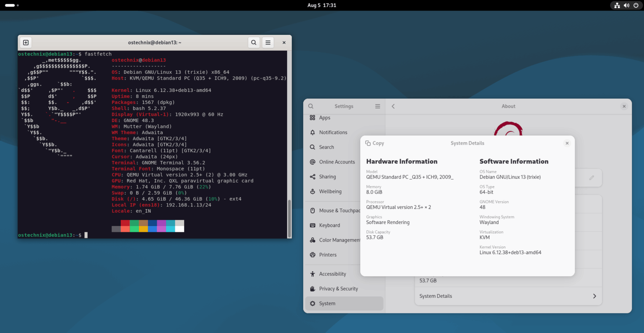Image resolution: width=644 pixels, height=333 pixels.
Task: Click the volume icon in the top bar
Action: [626, 5]
